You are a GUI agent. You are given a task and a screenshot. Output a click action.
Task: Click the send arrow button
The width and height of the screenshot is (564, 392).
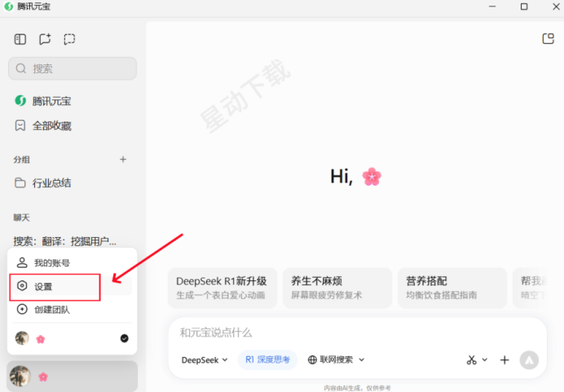pos(529,360)
